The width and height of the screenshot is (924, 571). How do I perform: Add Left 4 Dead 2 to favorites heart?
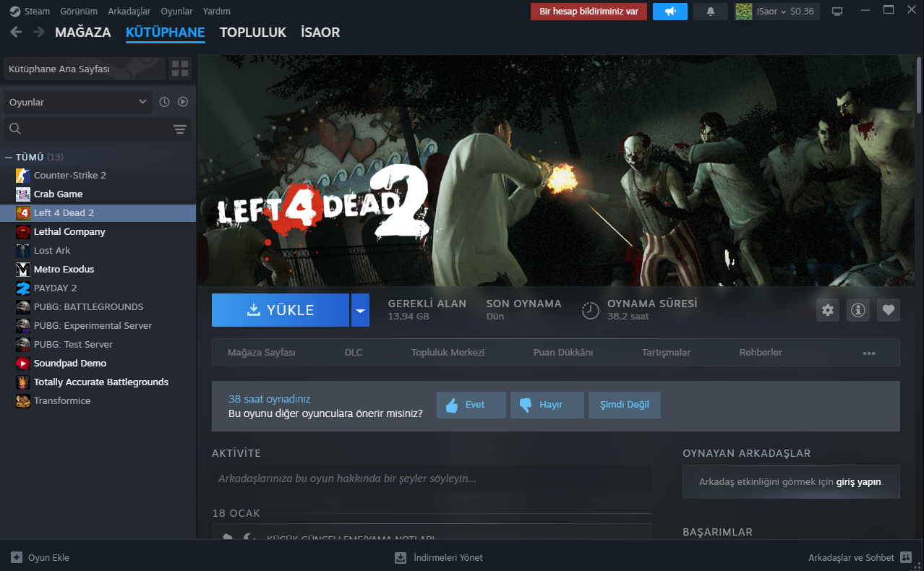pos(889,310)
